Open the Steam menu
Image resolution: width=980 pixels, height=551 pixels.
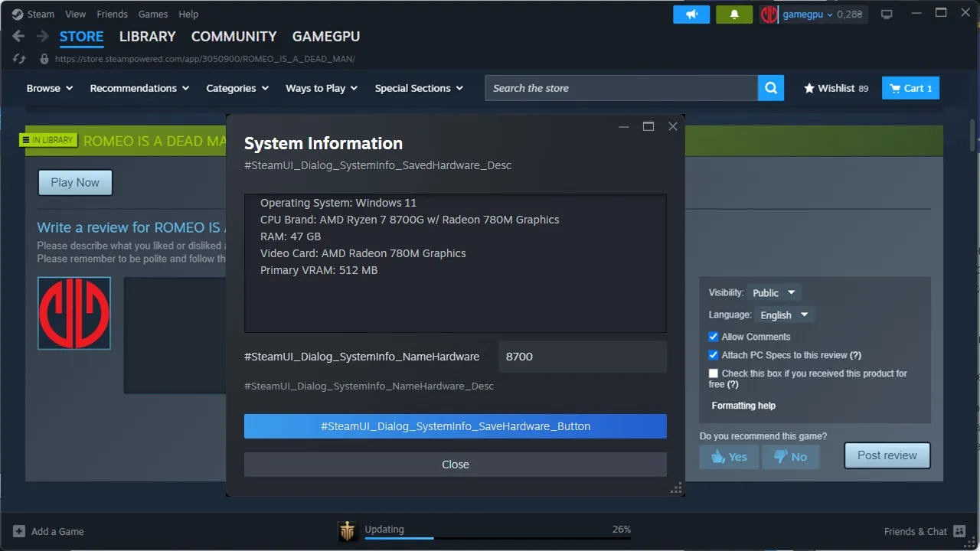pos(41,14)
